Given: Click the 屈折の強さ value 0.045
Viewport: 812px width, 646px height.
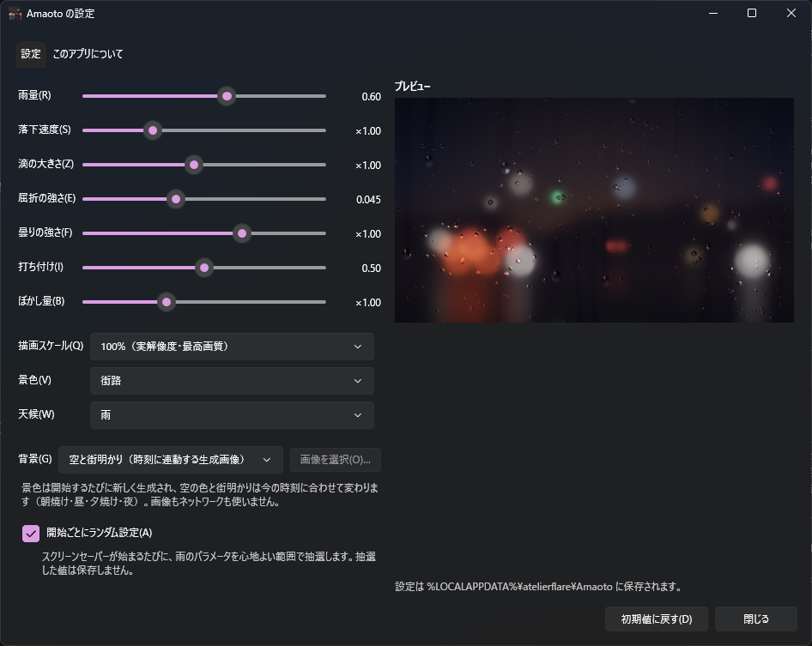Looking at the screenshot, I should pos(368,200).
